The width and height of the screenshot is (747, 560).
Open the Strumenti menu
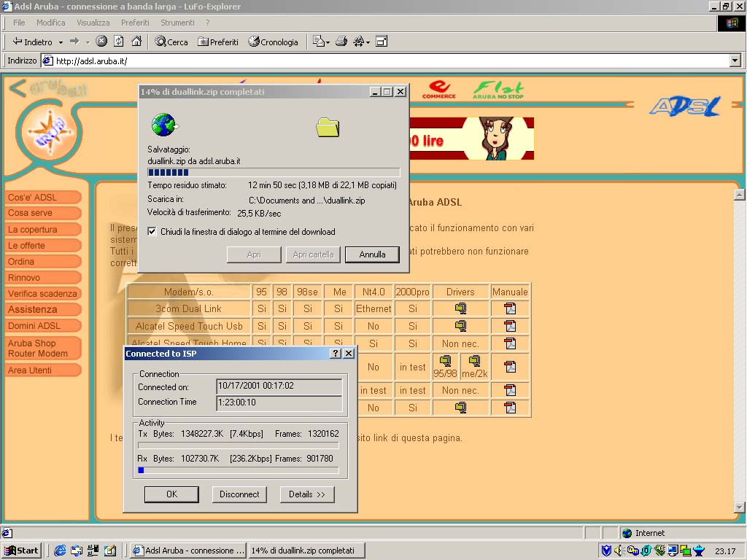point(177,23)
